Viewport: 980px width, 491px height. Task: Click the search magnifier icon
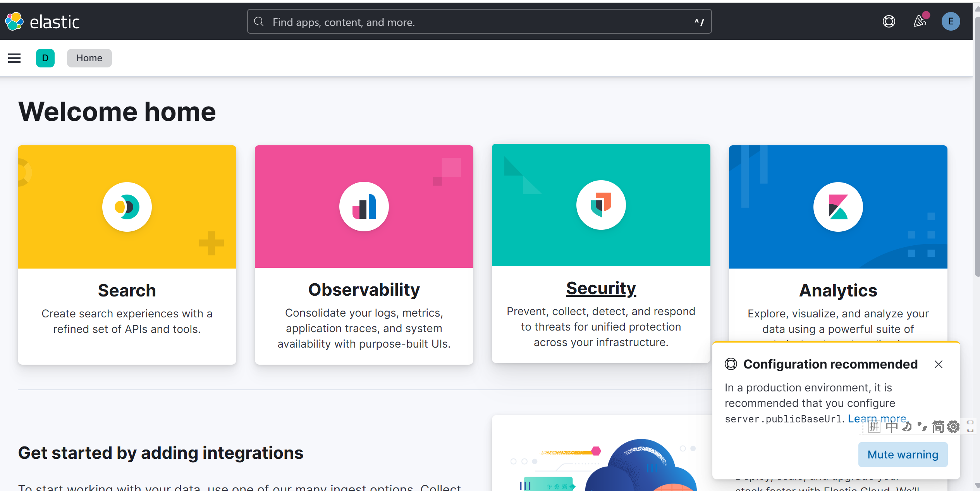click(x=259, y=22)
